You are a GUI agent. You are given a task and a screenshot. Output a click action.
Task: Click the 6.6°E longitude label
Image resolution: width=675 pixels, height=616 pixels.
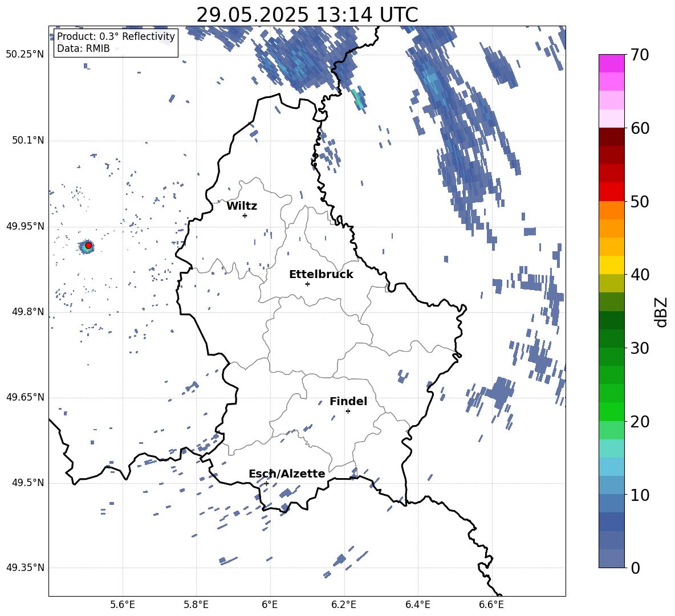491,605
